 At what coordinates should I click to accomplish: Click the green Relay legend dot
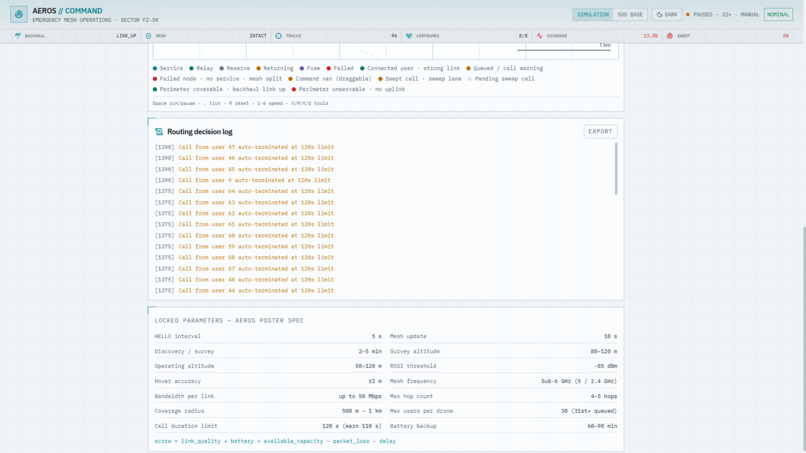(191, 68)
